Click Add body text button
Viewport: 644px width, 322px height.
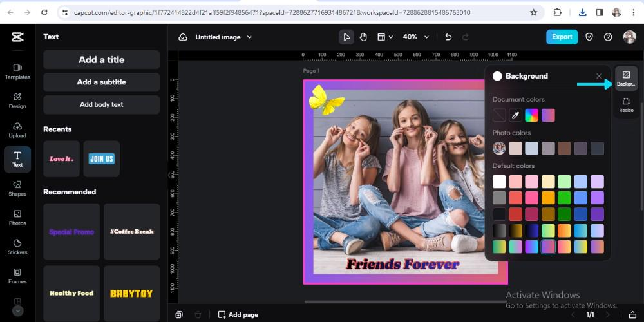click(x=102, y=105)
